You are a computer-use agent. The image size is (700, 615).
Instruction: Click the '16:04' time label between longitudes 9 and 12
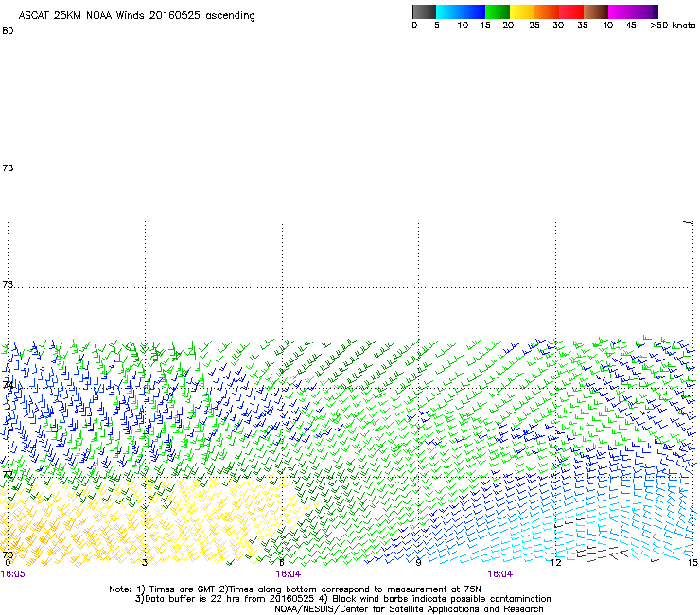pyautogui.click(x=500, y=574)
